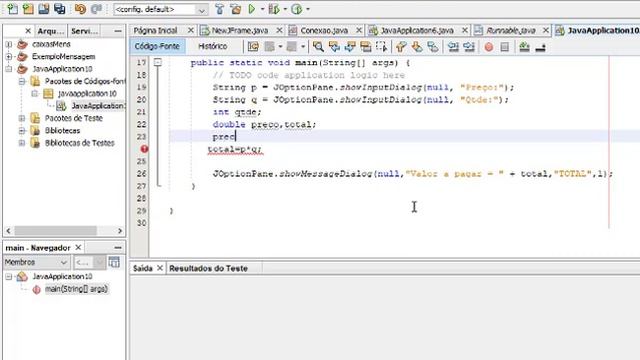Click the Last Edit editor icon
This screenshot has height=360, width=640.
[x=253, y=47]
